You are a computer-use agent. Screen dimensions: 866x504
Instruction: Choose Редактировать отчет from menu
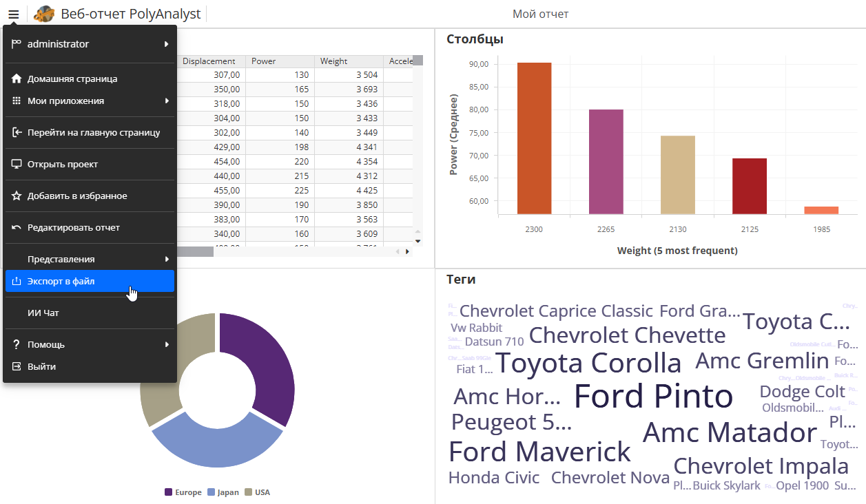coord(90,227)
